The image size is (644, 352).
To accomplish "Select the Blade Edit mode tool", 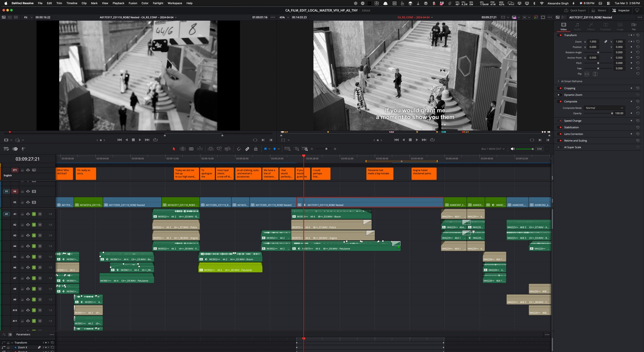I will point(191,149).
